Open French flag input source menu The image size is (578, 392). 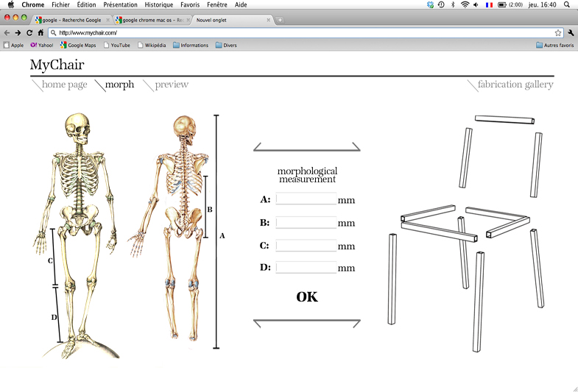tap(489, 5)
